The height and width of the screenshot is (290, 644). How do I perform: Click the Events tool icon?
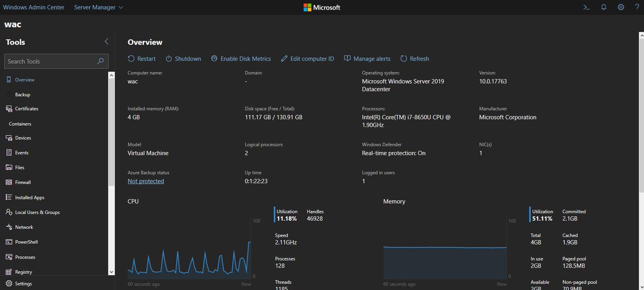click(x=9, y=153)
